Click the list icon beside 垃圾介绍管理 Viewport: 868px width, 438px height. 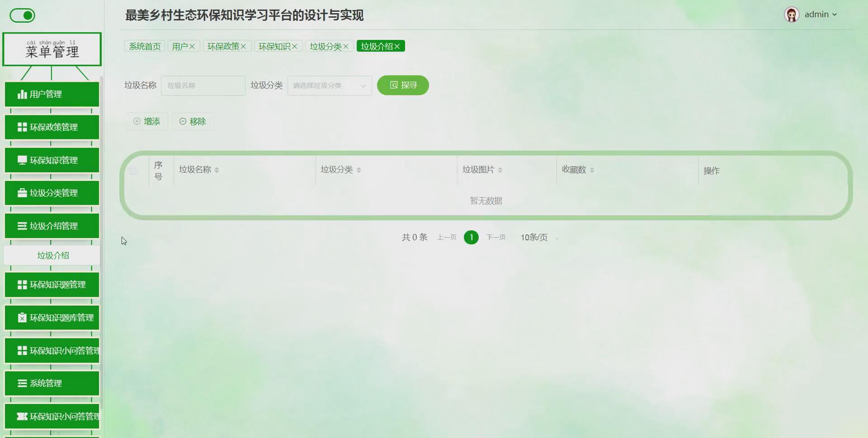[22, 226]
